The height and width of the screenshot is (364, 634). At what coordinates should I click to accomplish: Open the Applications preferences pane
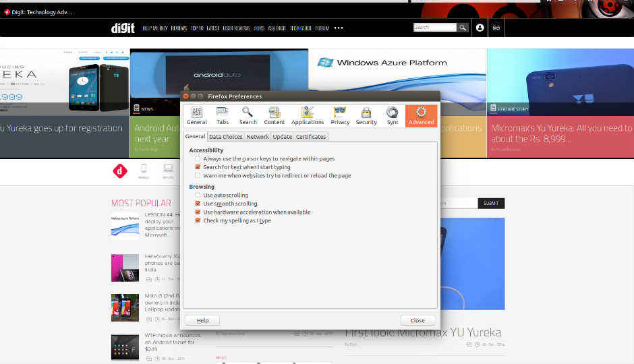(308, 115)
